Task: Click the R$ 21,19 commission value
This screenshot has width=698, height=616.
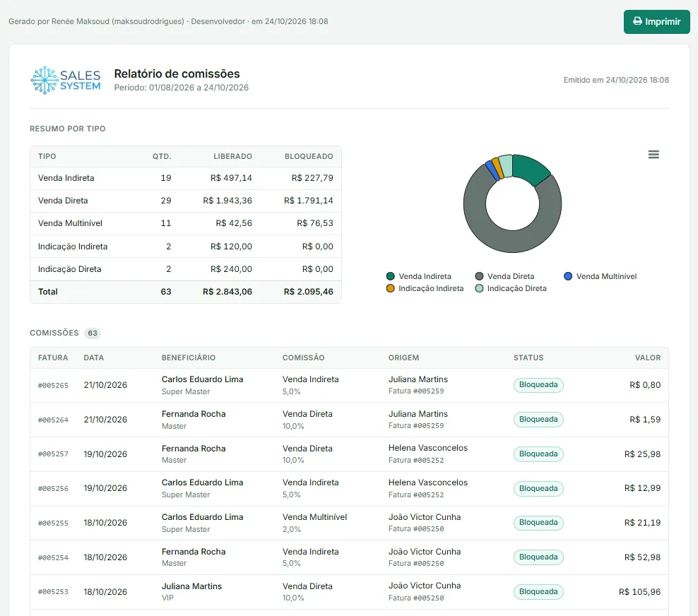Action: point(642,523)
